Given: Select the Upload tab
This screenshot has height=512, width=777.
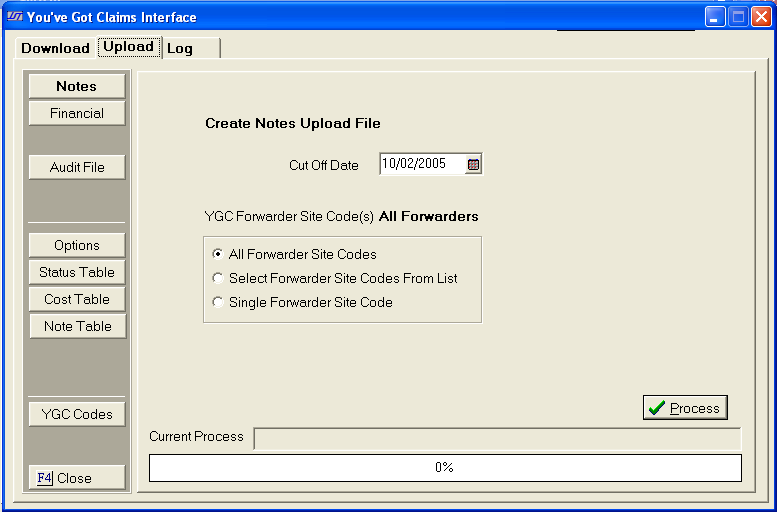Looking at the screenshot, I should click(128, 47).
